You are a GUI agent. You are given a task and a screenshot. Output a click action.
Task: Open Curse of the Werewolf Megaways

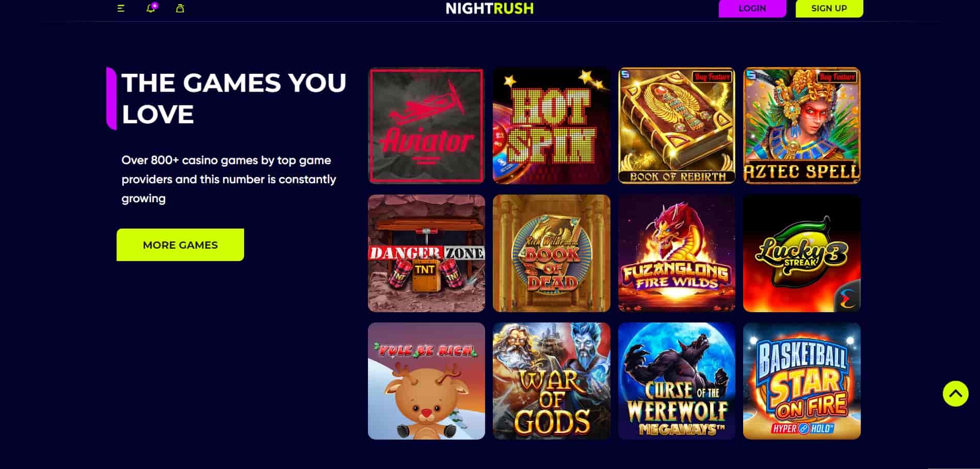[x=677, y=381]
